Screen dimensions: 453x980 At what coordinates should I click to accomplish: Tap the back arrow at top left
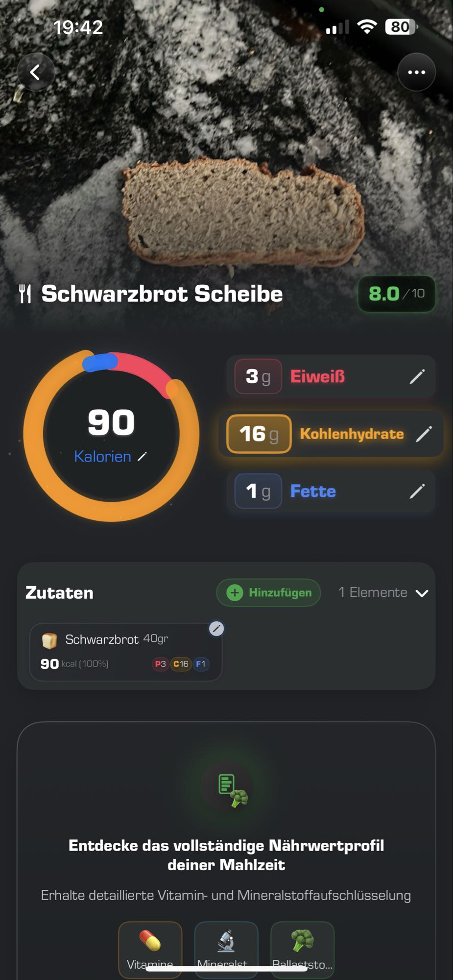tap(35, 72)
